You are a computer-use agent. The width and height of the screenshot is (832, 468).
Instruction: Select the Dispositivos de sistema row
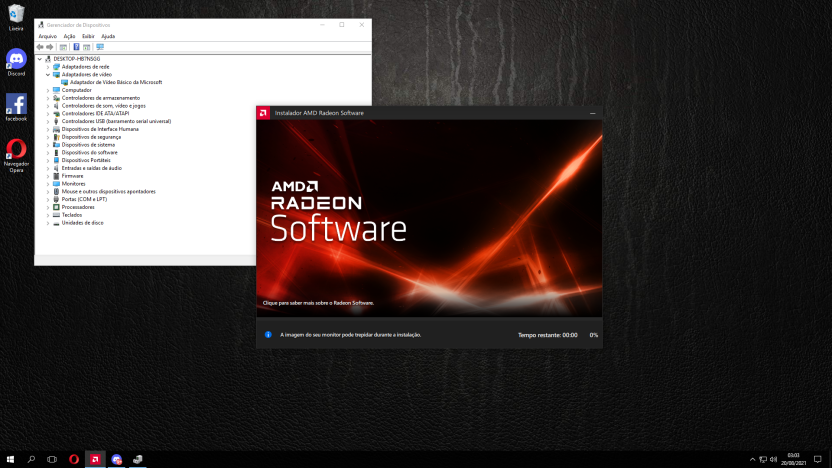[x=88, y=145]
